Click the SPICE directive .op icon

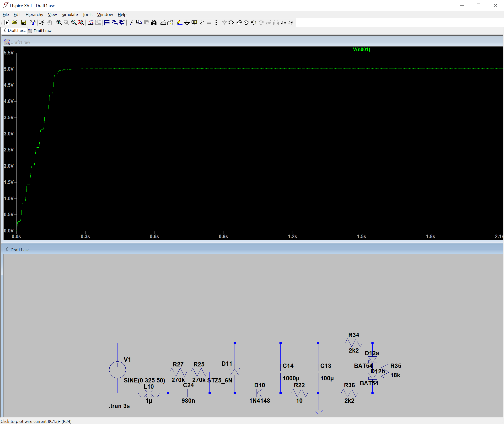291,23
